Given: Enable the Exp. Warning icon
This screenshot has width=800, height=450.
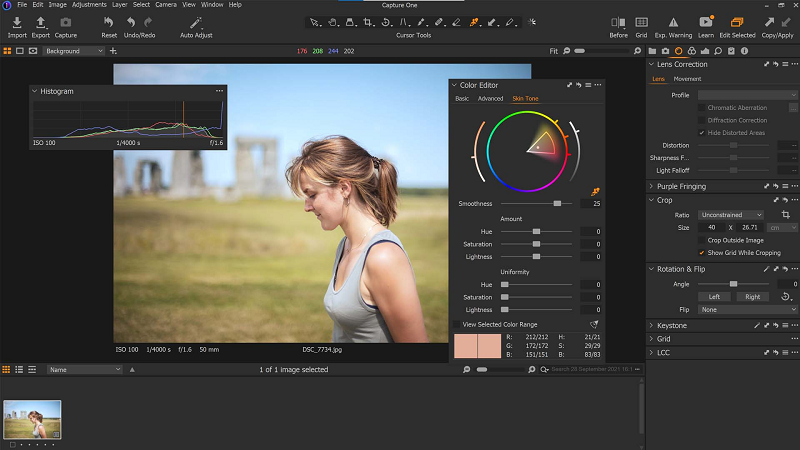Looking at the screenshot, I should point(673,22).
